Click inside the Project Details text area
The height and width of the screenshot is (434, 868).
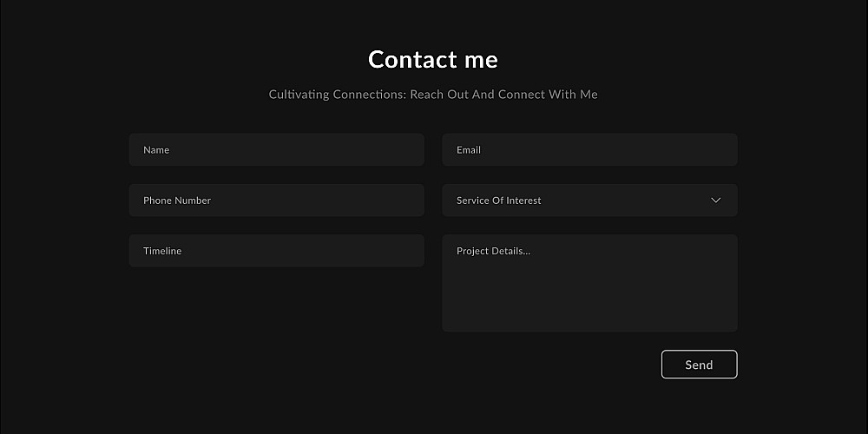coord(589,283)
